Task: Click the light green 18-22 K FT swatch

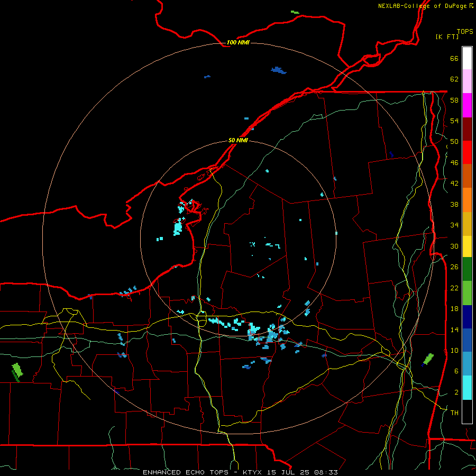Action: point(467,293)
